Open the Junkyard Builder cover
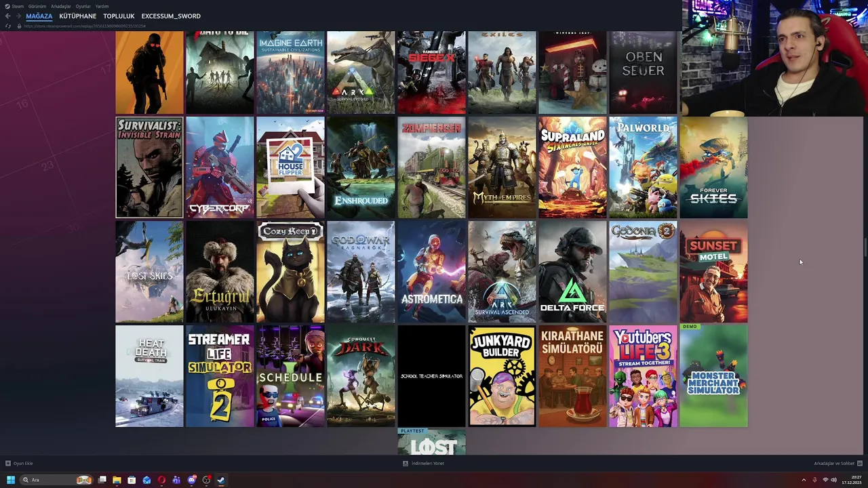868x488 pixels. (x=502, y=376)
